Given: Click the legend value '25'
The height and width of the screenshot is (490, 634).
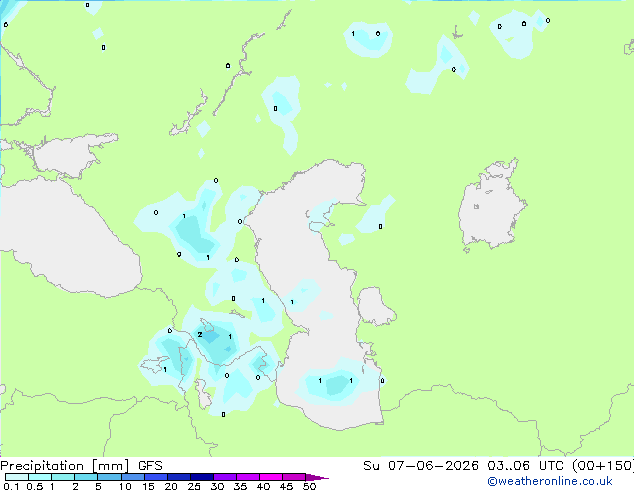Looking at the screenshot, I should [x=194, y=486].
